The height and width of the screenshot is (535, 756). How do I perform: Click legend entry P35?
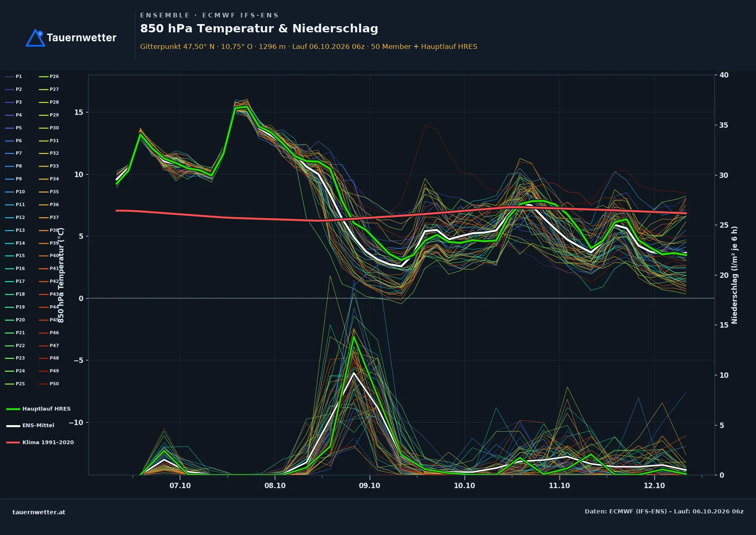click(x=49, y=192)
